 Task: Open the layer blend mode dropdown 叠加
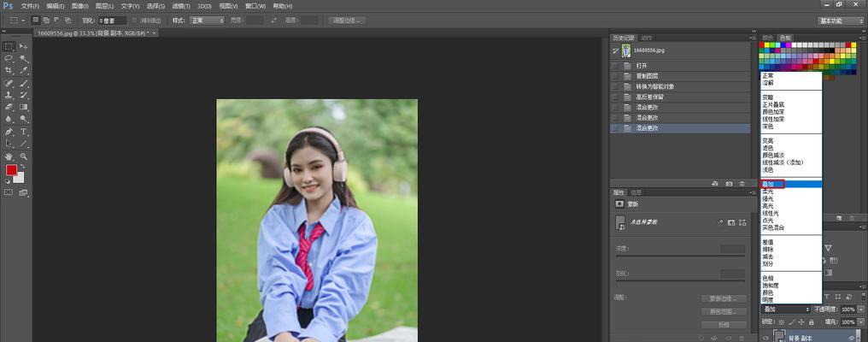click(786, 310)
